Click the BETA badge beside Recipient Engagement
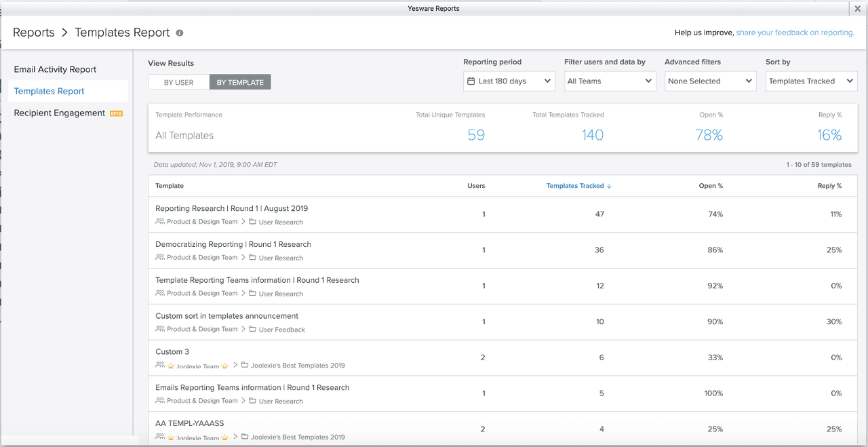868x447 pixels. coord(116,113)
